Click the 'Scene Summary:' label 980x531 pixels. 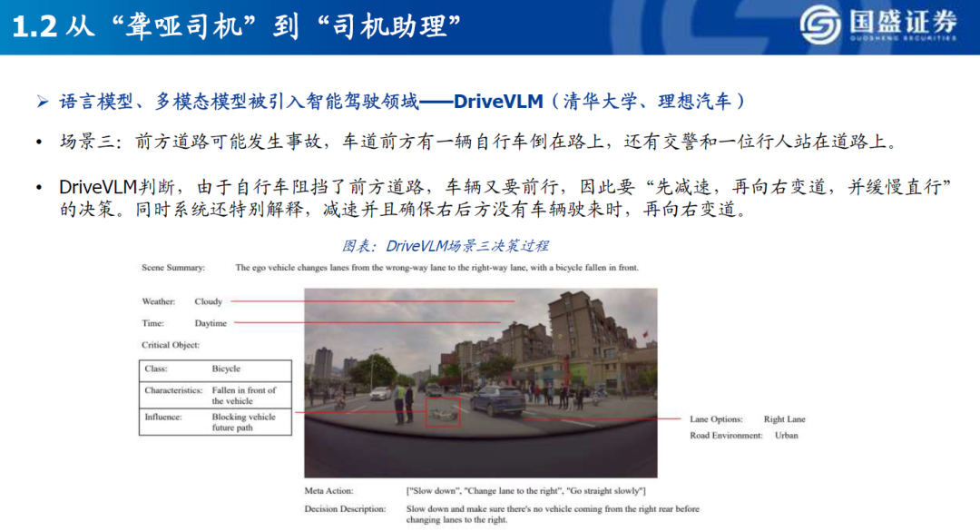pos(173,268)
